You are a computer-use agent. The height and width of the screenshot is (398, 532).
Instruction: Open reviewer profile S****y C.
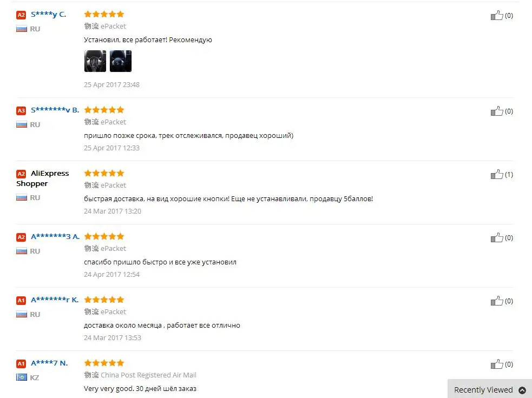point(48,14)
